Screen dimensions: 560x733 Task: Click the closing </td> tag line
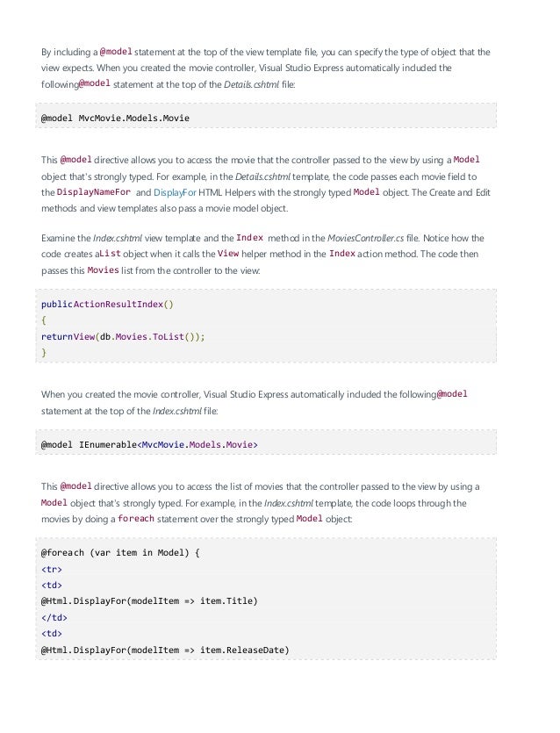point(54,617)
